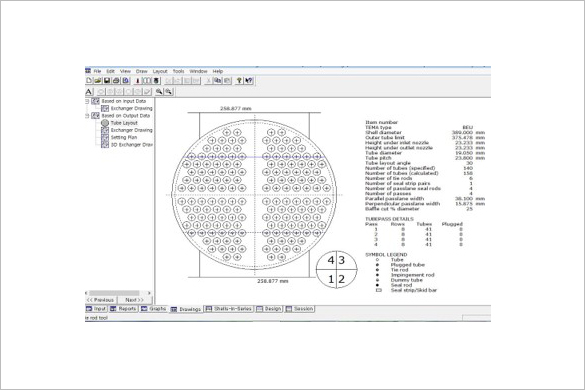This screenshot has width=585, height=390.
Task: Click the tree panel scrollbar left arrow
Action: tap(87, 293)
